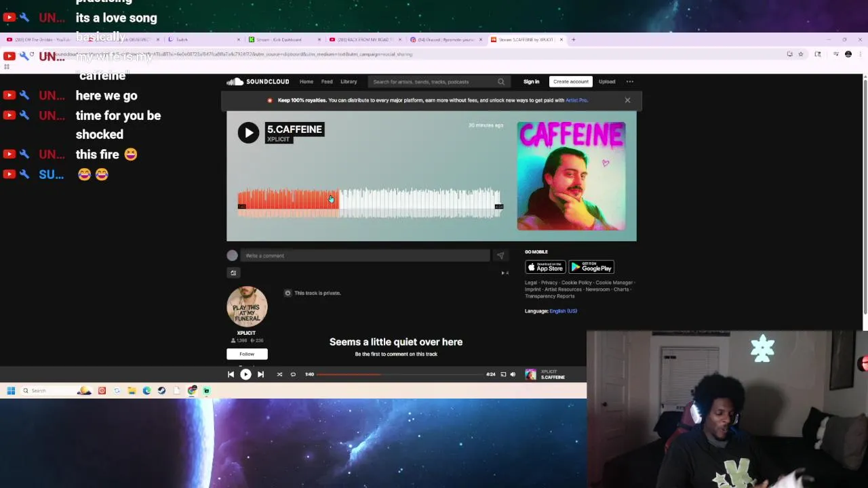The image size is (868, 488).
Task: Switch to the Discord browser tab
Action: (x=445, y=39)
